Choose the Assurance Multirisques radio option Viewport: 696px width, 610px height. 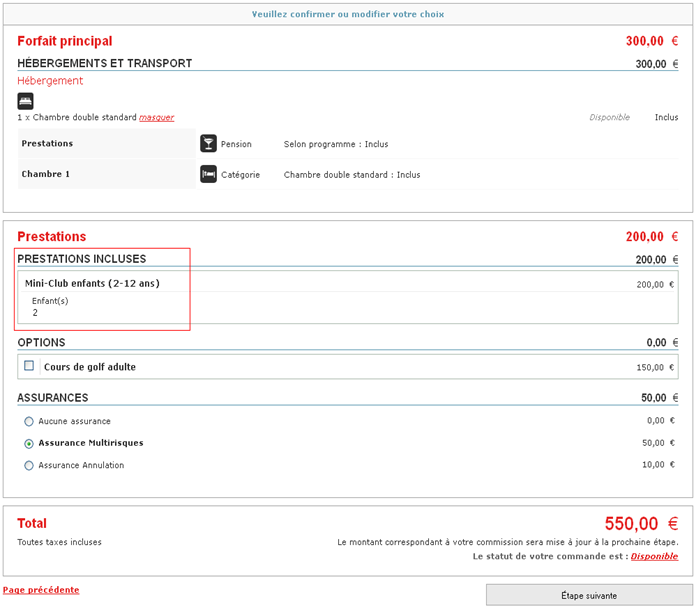[29, 443]
